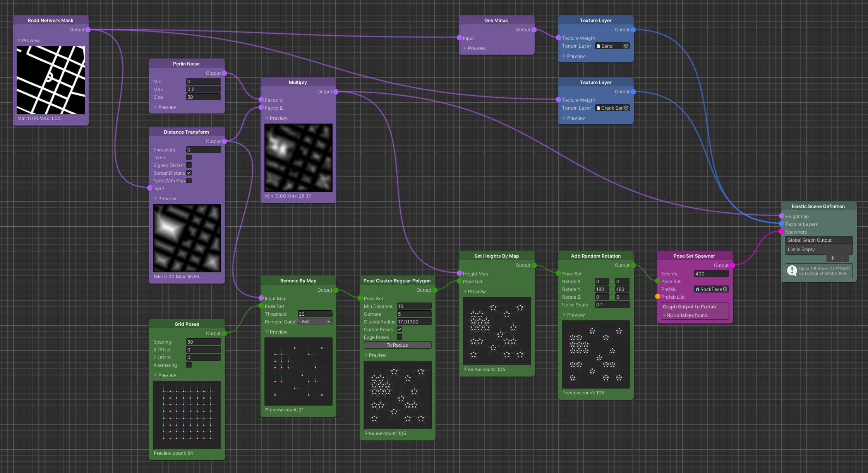Image resolution: width=868 pixels, height=473 pixels.
Task: Open the Remove Condition Less dropdown
Action: click(315, 322)
